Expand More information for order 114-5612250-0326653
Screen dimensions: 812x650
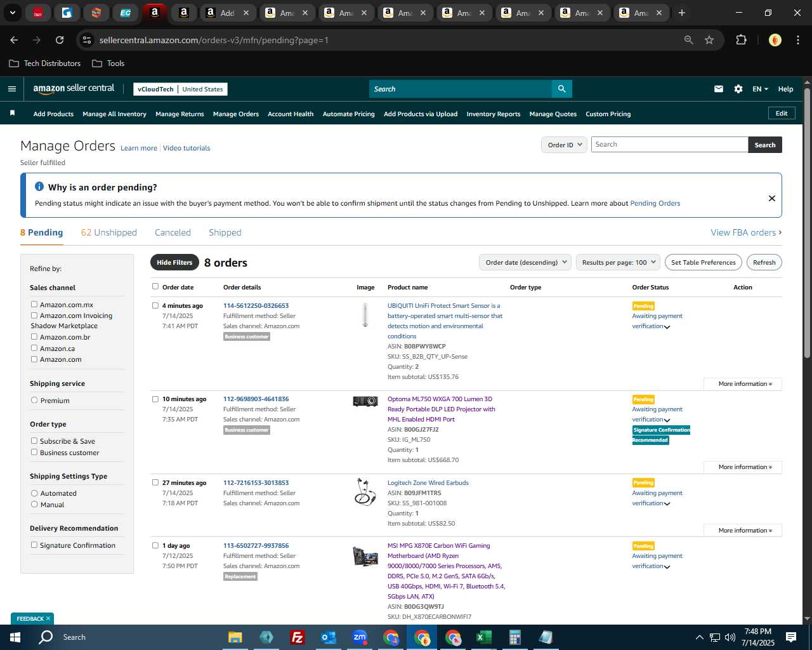(743, 384)
